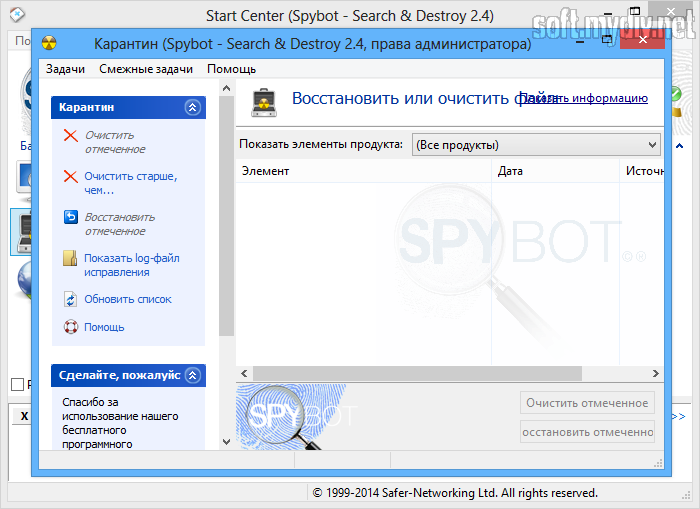
Task: Click Очистить старше, чем… link
Action: click(x=131, y=183)
